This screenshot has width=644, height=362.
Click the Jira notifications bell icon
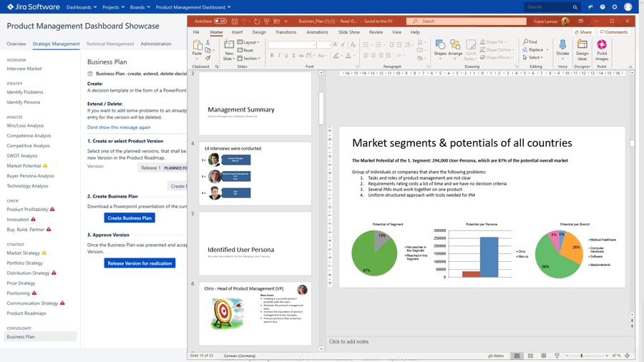589,7
